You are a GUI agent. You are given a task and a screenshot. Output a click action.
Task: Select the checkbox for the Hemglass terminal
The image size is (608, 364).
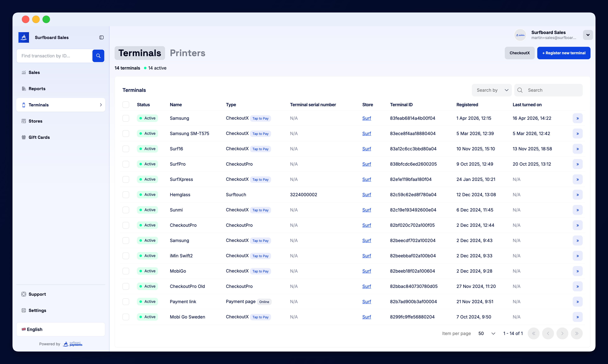pyautogui.click(x=126, y=194)
